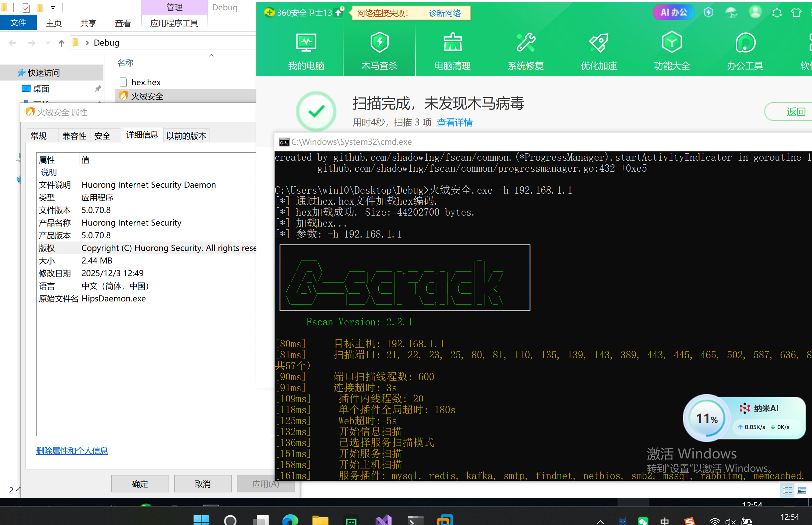Click the 优化加速 rocket icon
This screenshot has width=812, height=525.
[598, 43]
